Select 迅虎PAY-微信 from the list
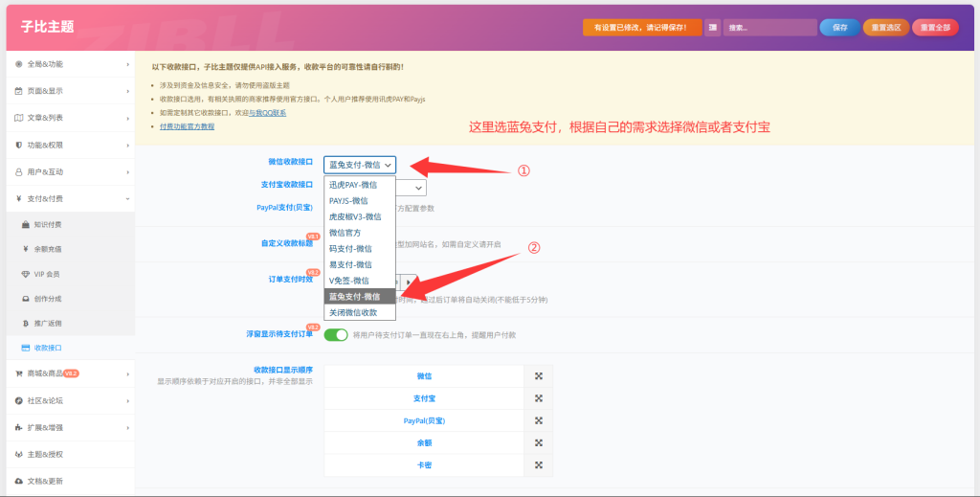980x497 pixels. [360, 185]
